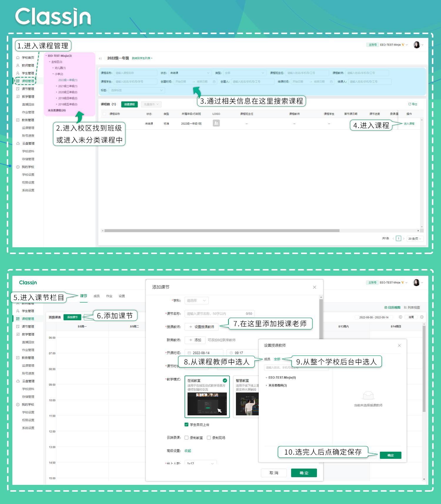Open 云盘管理 cloud icon in lower screenshot sidebar
Image resolution: width=441 pixels, height=504 pixels.
(18, 381)
